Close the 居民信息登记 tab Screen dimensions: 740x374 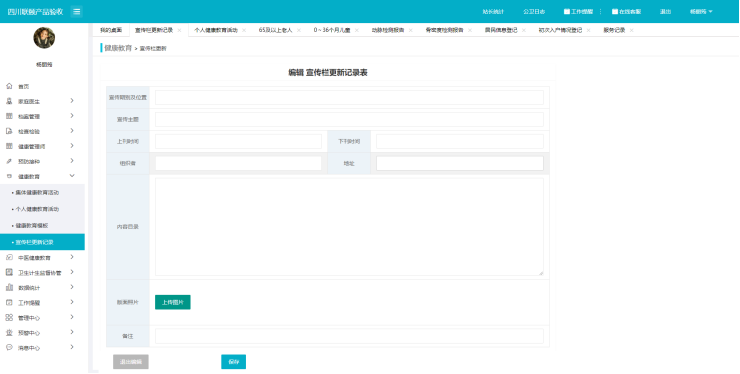point(524,30)
